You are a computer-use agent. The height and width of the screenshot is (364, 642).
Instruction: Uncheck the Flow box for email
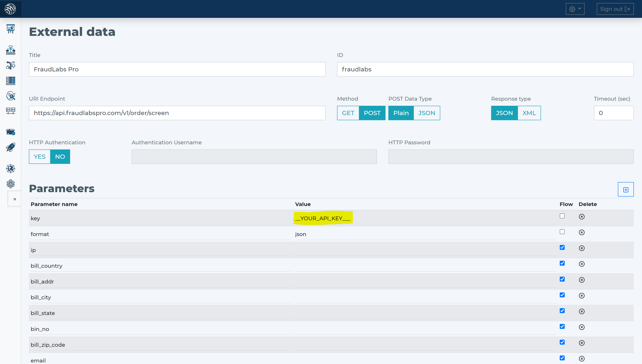tap(562, 358)
